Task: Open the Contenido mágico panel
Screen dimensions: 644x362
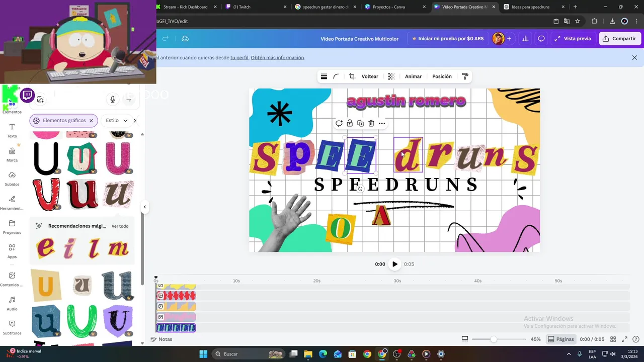Action: (x=12, y=279)
